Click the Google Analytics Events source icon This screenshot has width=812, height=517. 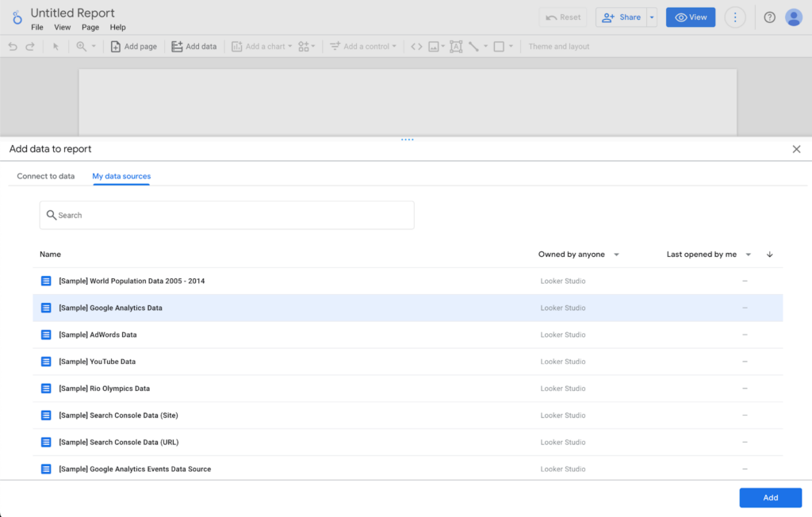pos(46,469)
